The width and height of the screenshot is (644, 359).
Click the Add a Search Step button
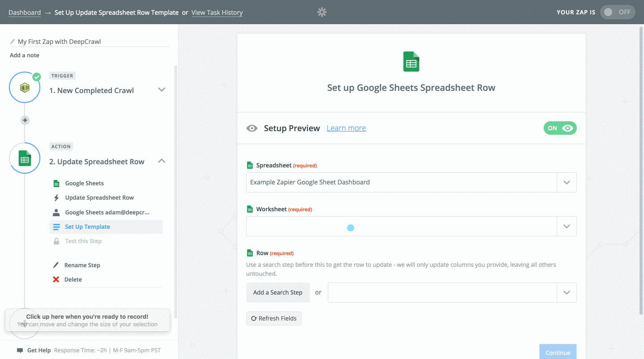point(278,293)
